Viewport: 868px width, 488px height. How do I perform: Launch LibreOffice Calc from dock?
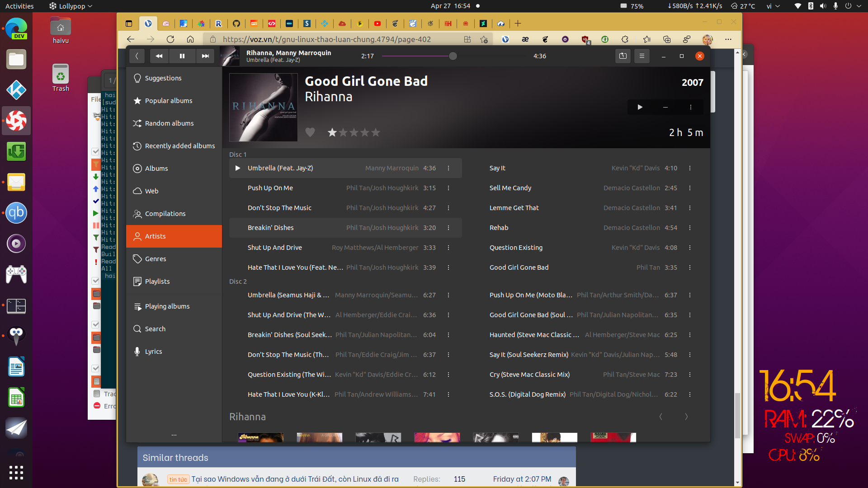[16, 397]
